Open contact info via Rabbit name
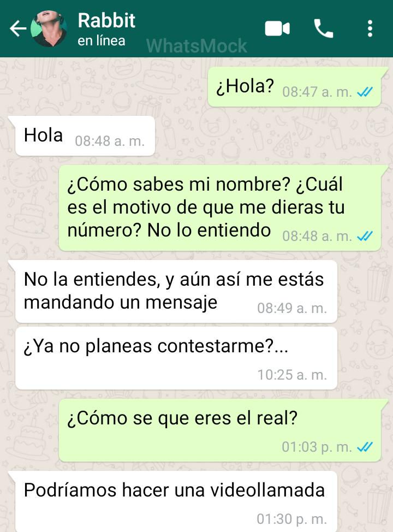The height and width of the screenshot is (532, 393). pos(106,20)
